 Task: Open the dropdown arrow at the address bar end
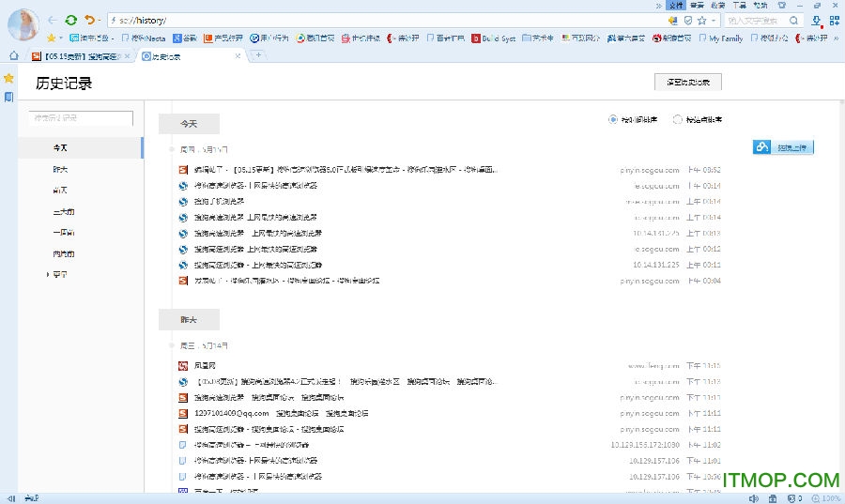pos(714,20)
